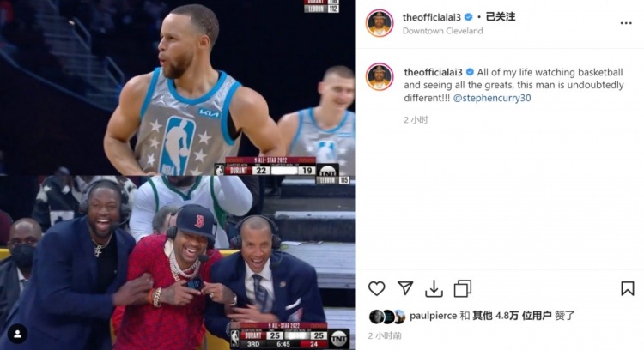Open theofficialai3 header profile picture

click(x=380, y=23)
